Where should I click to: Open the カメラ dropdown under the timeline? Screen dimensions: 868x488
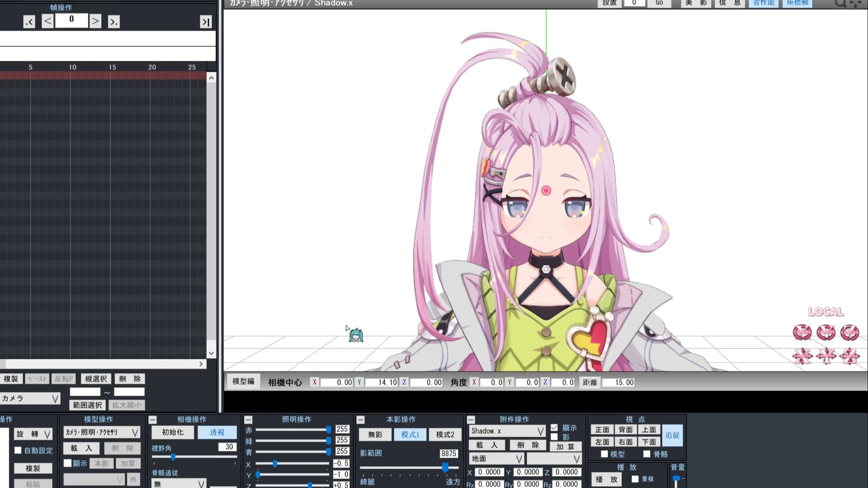[x=30, y=398]
